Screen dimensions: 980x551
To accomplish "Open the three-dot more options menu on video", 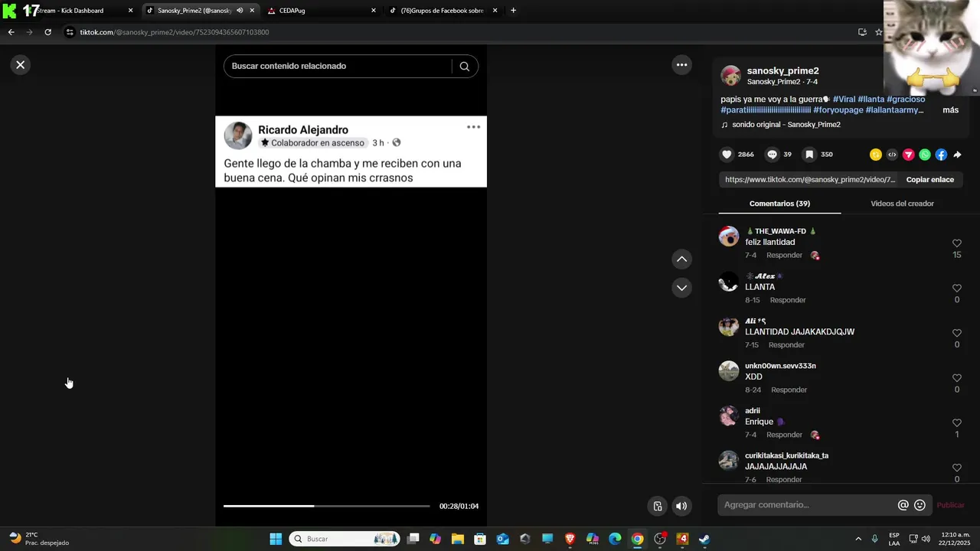I will coord(681,65).
